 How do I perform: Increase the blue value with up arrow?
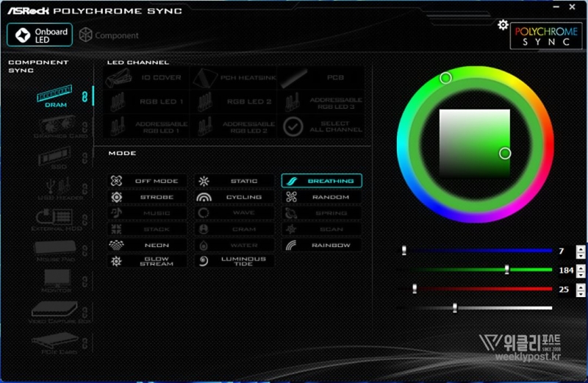tap(581, 248)
